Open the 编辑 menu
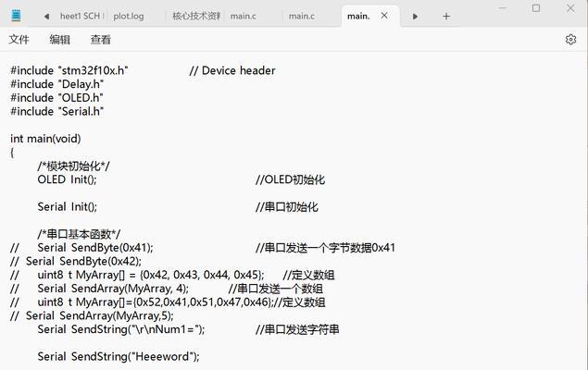This screenshot has height=370, width=588. tap(59, 40)
